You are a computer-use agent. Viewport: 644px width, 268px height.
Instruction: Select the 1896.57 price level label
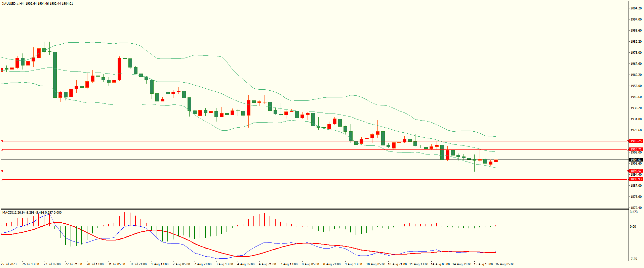tap(636, 171)
